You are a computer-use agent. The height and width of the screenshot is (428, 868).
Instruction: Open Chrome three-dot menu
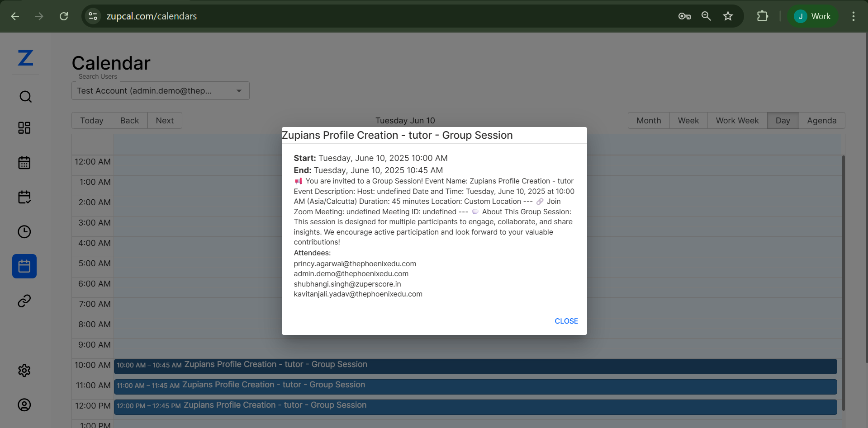[x=853, y=16]
